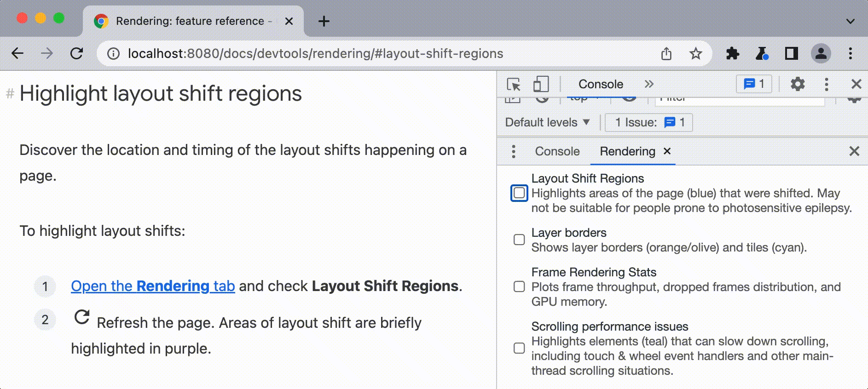This screenshot has height=389, width=868.
Task: Bookmark this page with the star icon
Action: tap(696, 54)
